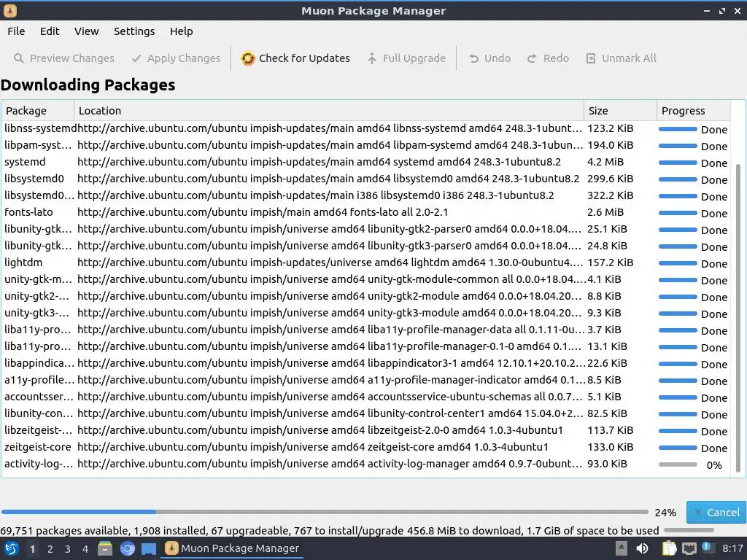Click the libnss-systemd package name
This screenshot has height=560, width=747.
(x=40, y=128)
